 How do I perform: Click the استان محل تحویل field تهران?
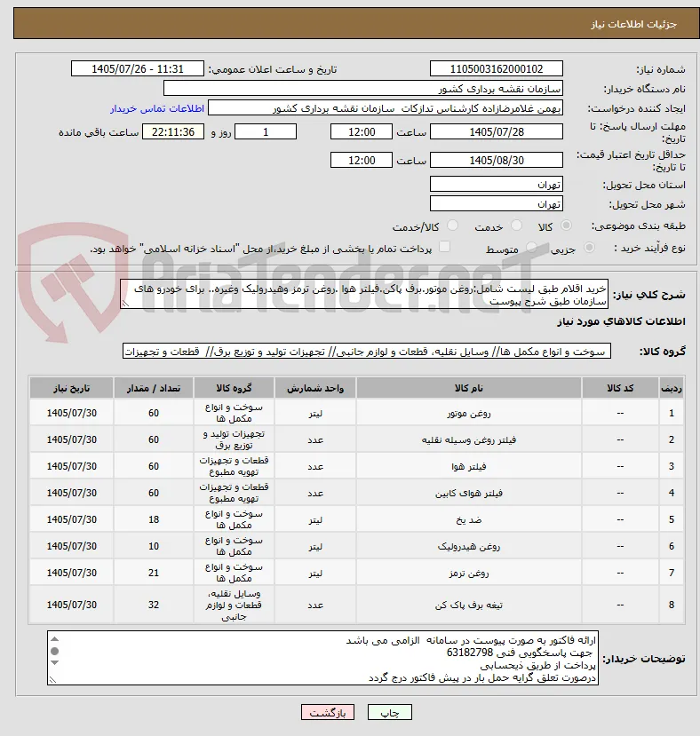pos(496,185)
